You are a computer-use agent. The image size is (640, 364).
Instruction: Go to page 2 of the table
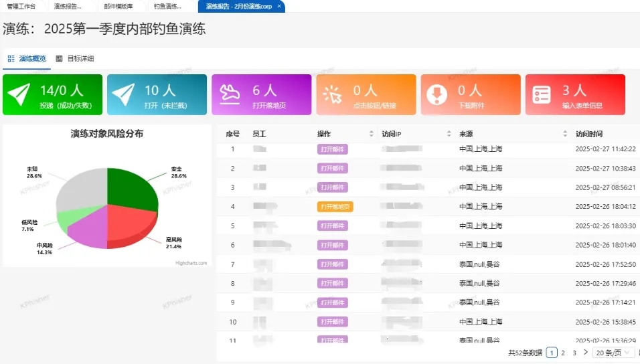click(x=563, y=353)
